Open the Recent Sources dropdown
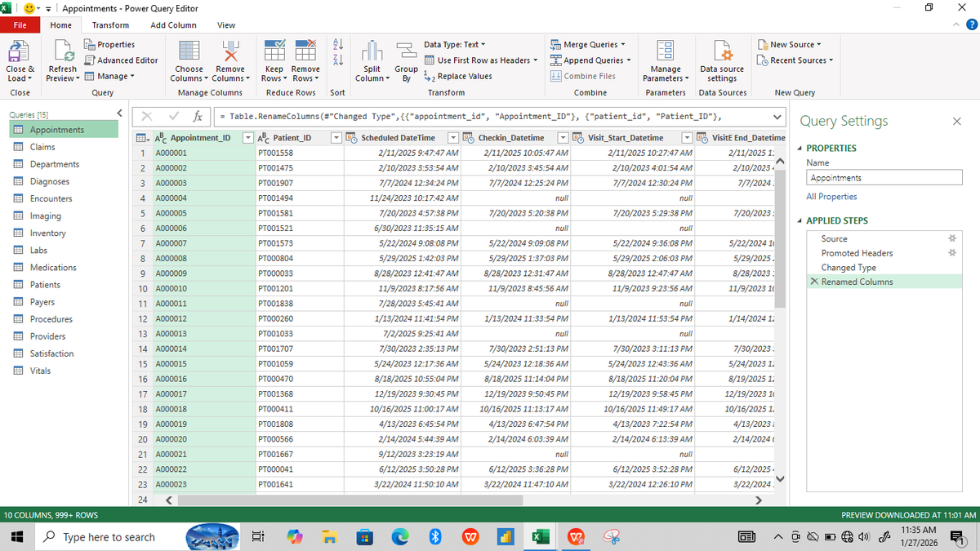Viewport: 980px width, 551px height. click(x=795, y=60)
